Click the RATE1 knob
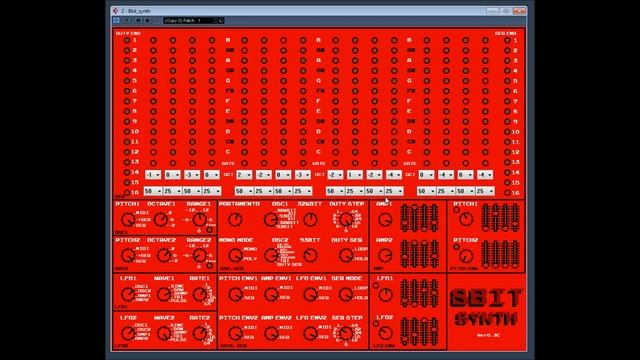Screen dimensions: 640x360 (200, 294)
